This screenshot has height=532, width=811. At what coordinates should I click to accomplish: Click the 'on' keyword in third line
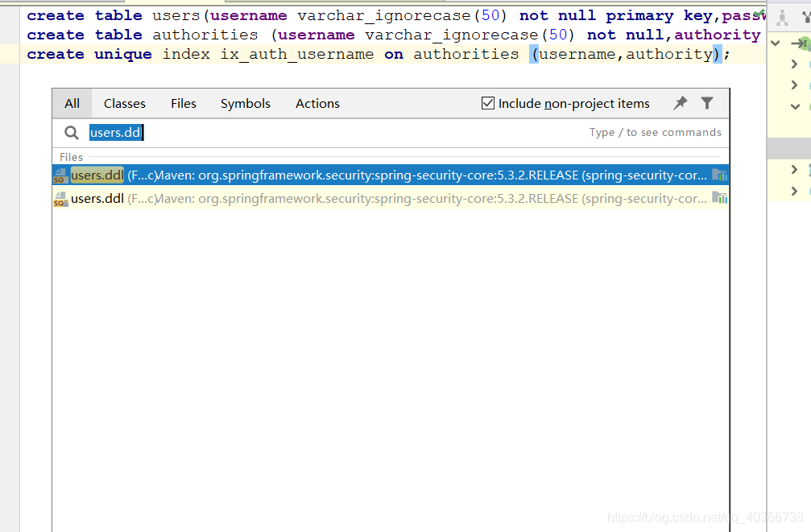click(x=394, y=54)
